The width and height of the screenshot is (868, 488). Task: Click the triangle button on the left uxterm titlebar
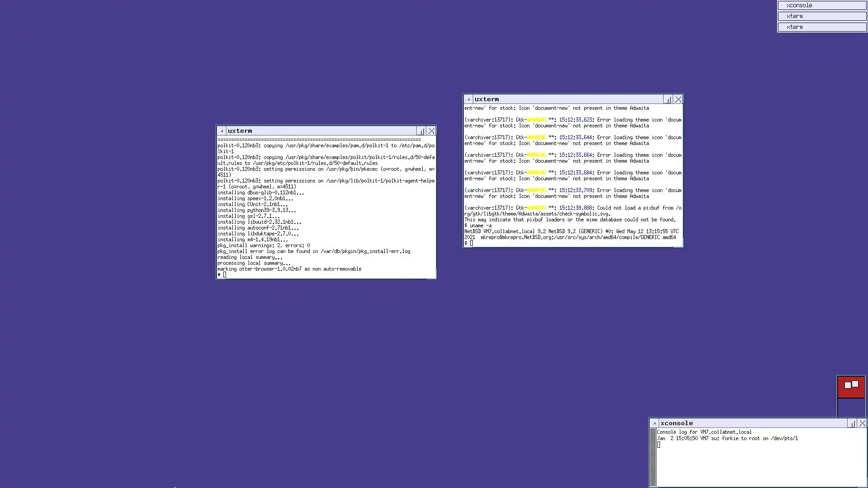point(222,131)
